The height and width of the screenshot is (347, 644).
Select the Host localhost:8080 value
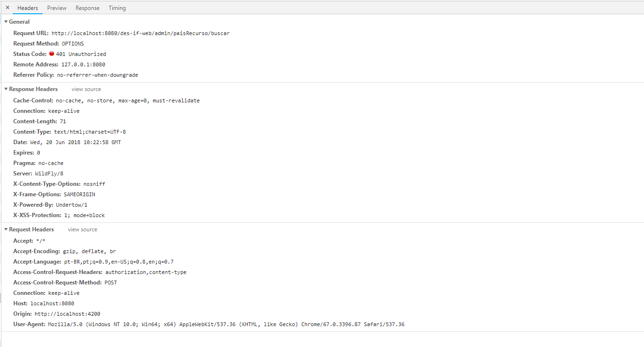click(53, 303)
